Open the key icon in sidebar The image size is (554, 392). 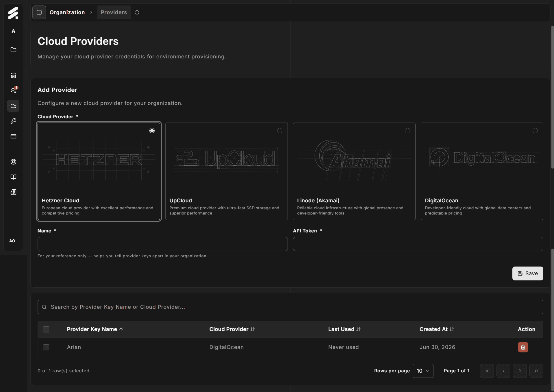coord(13,121)
